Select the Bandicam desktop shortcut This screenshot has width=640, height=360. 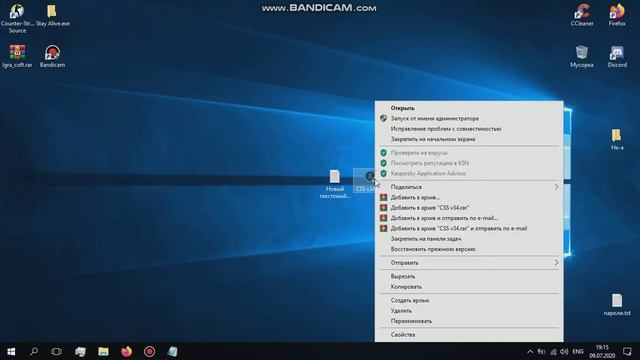[52, 56]
